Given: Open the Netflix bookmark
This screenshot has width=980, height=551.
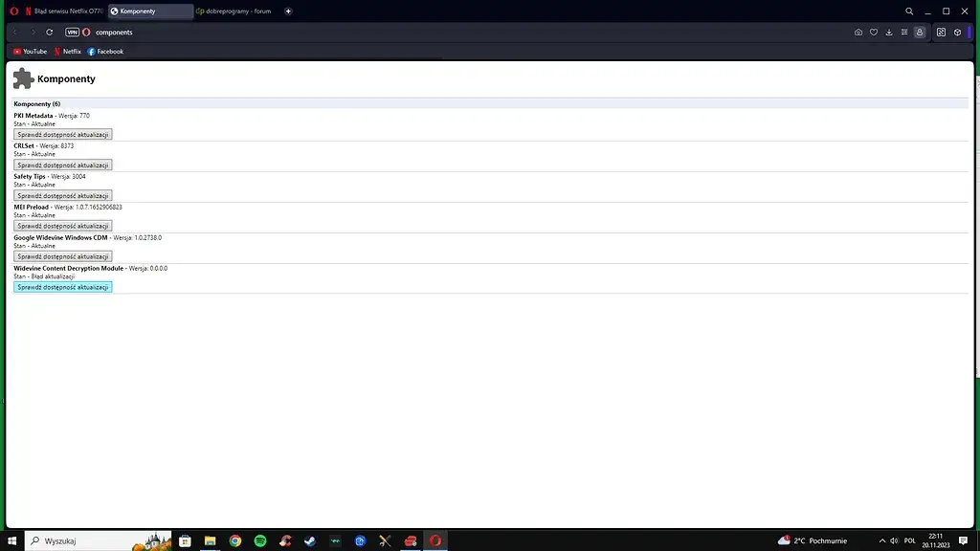Looking at the screenshot, I should pos(68,52).
